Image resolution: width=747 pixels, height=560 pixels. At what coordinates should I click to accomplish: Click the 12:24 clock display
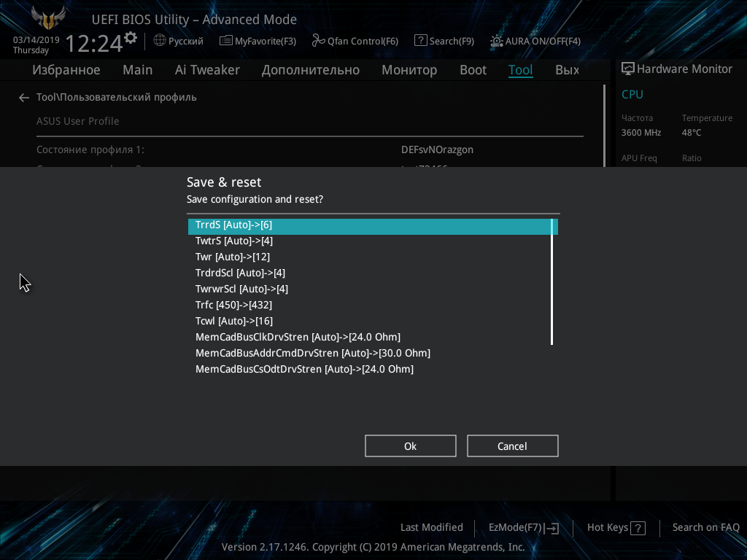point(94,43)
